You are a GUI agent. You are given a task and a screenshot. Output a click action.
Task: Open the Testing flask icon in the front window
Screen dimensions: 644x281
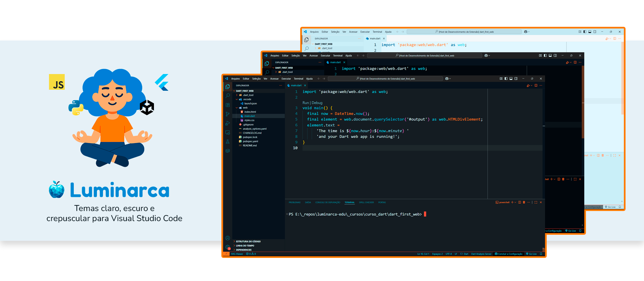point(228,142)
